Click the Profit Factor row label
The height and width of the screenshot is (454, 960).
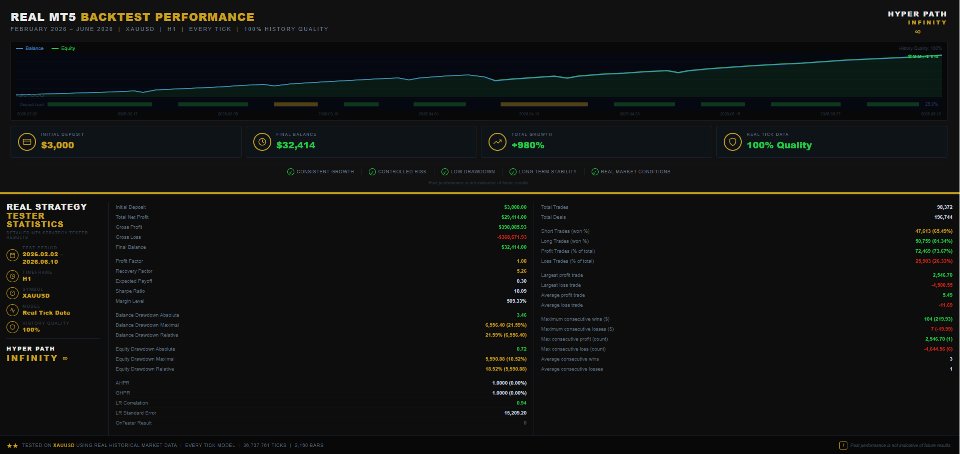tap(130, 261)
